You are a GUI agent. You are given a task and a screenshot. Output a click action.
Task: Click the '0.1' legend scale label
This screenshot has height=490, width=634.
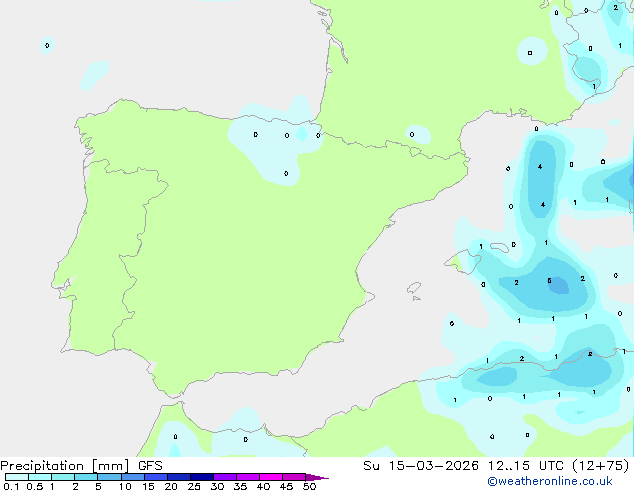(x=11, y=486)
